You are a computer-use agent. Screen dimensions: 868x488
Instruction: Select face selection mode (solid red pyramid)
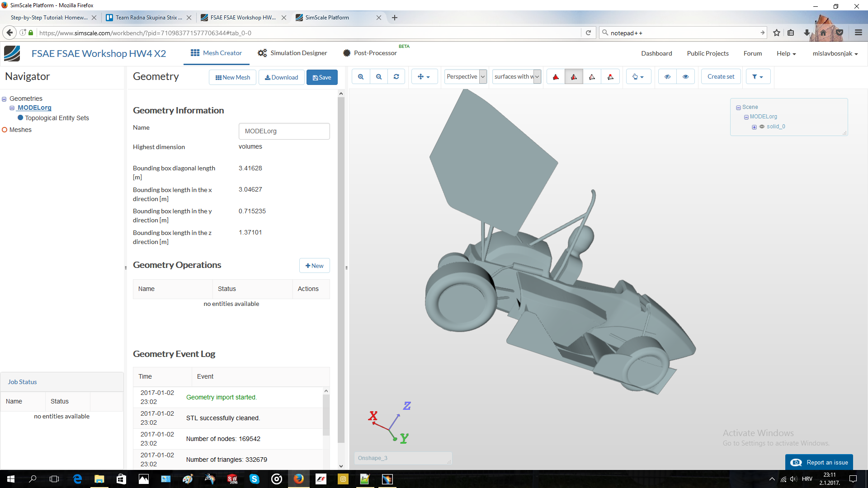pos(556,77)
